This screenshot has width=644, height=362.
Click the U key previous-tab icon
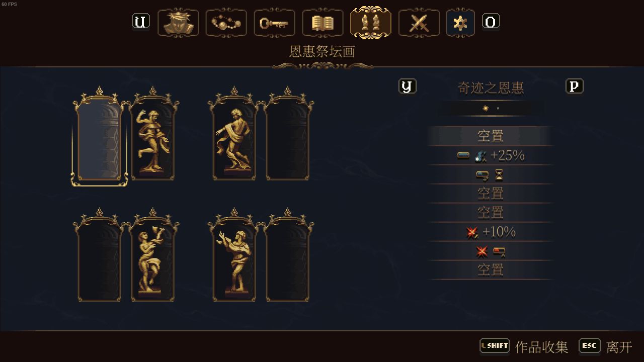(141, 22)
